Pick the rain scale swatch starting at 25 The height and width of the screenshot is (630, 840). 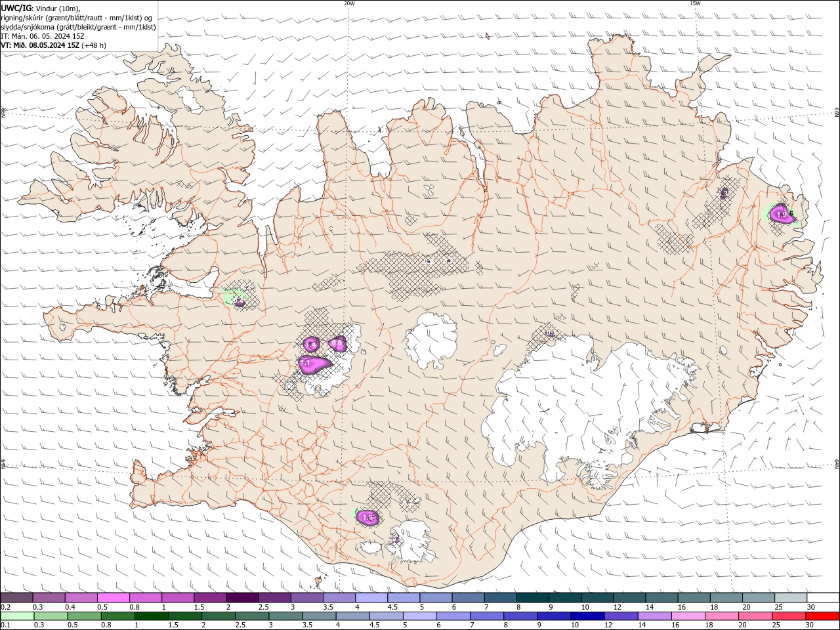789,616
